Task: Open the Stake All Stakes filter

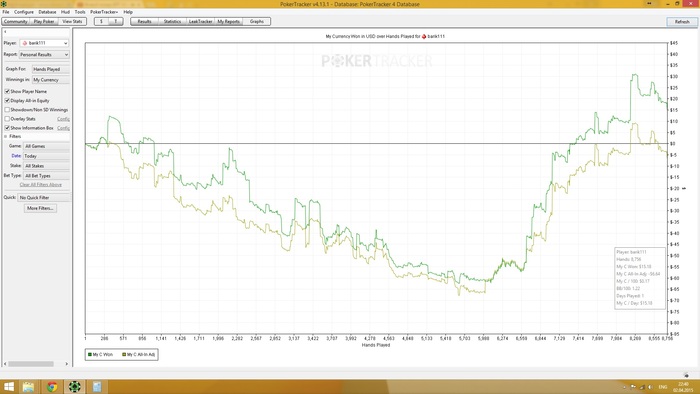Action: tap(47, 166)
